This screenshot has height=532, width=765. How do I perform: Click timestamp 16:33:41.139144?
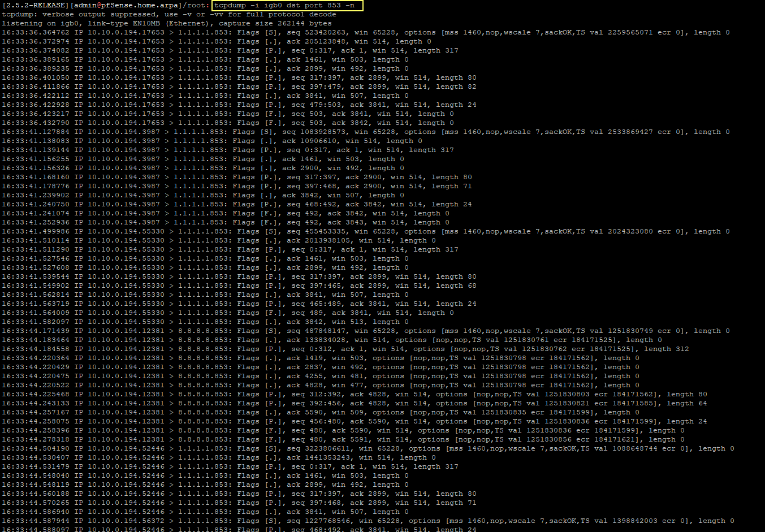[x=36, y=150]
